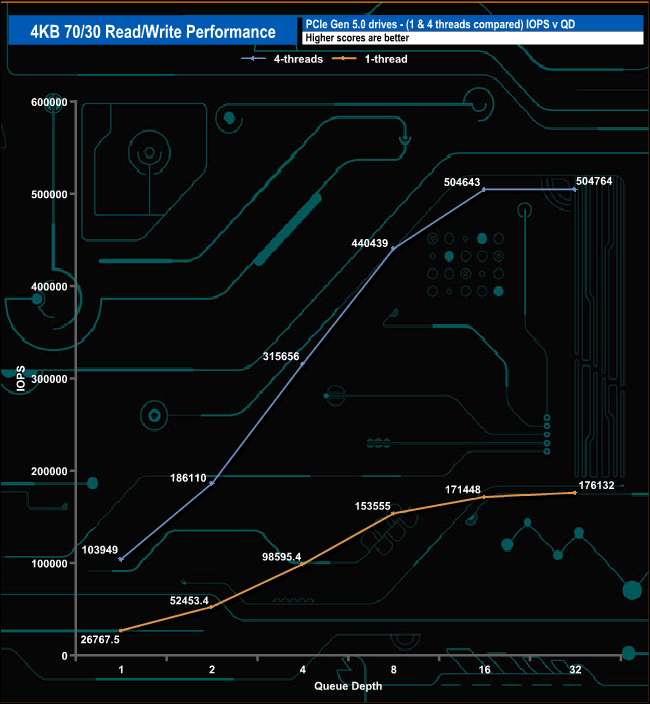Click y-axis value 0
650x704 pixels.
(65, 656)
